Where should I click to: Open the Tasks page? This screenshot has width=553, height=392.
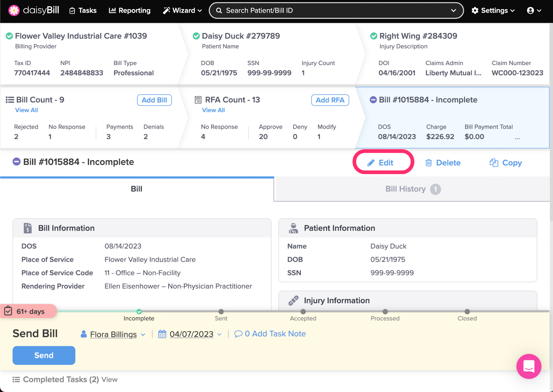tap(83, 10)
